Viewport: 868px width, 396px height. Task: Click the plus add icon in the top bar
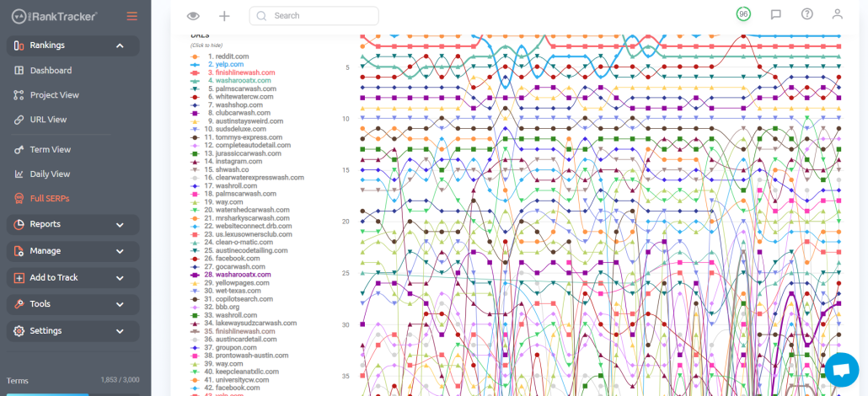click(224, 16)
